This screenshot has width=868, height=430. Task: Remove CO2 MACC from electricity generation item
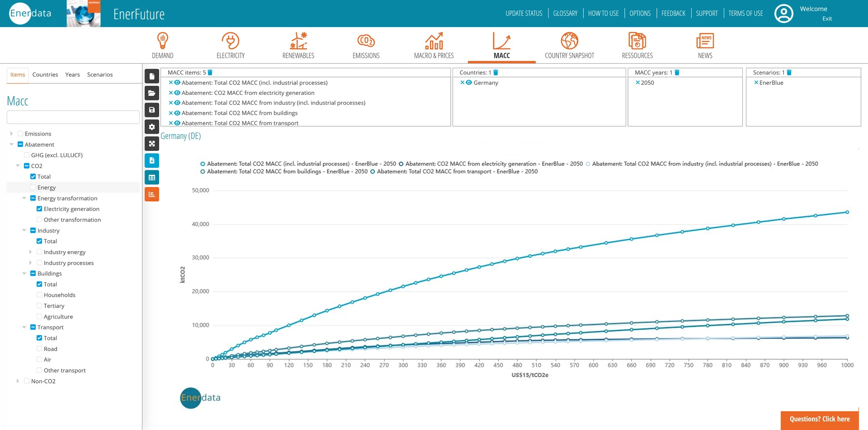[171, 93]
